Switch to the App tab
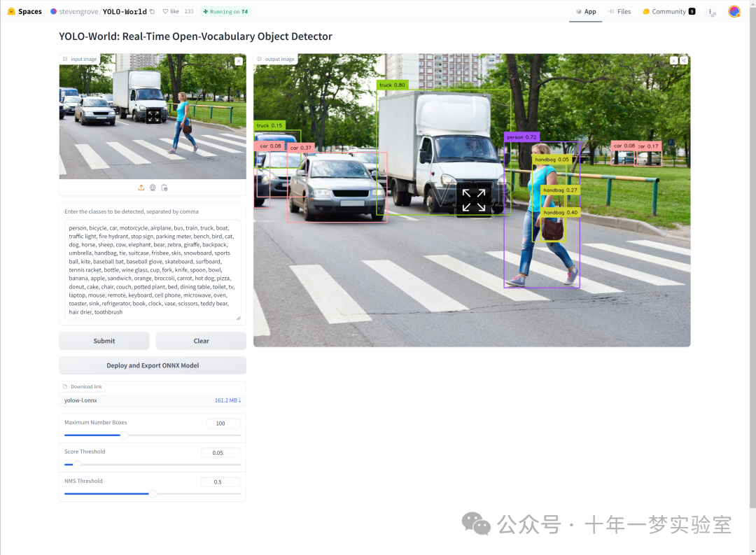 [x=586, y=12]
